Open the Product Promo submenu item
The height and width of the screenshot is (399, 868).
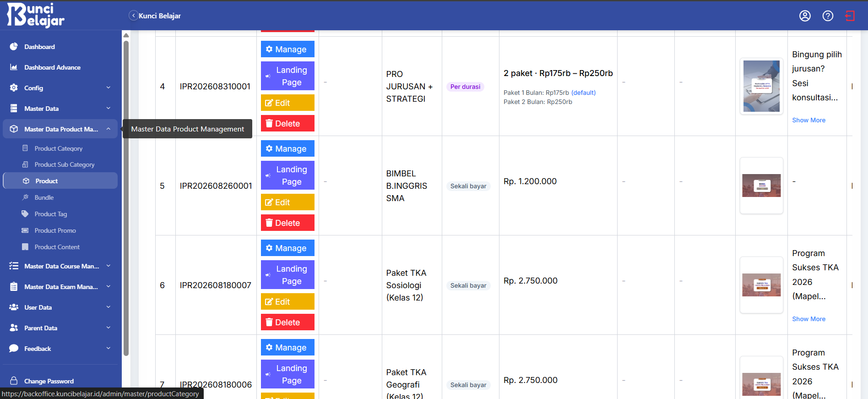click(x=60, y=230)
